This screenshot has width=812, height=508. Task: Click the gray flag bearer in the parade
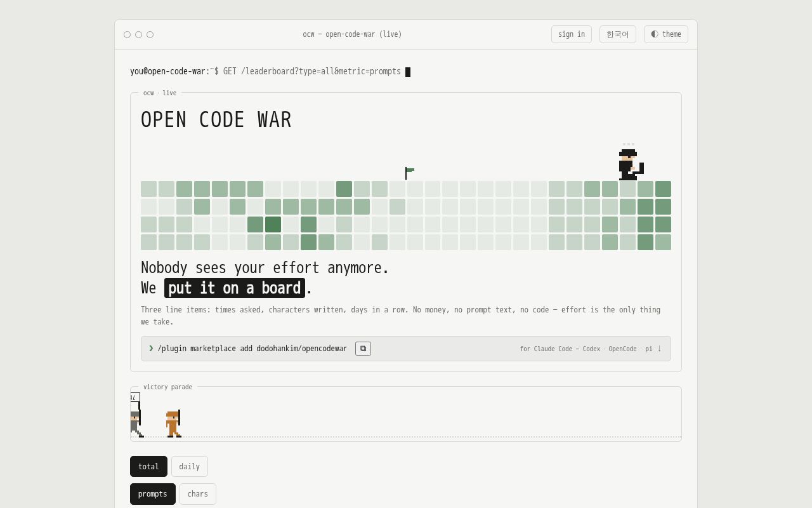[x=135, y=416]
